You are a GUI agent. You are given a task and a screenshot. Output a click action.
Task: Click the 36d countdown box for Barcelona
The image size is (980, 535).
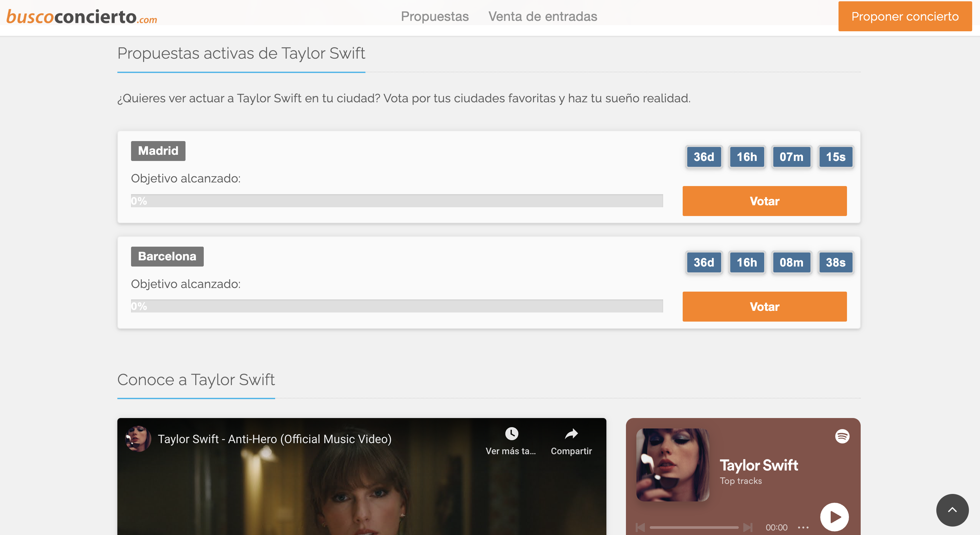tap(704, 262)
